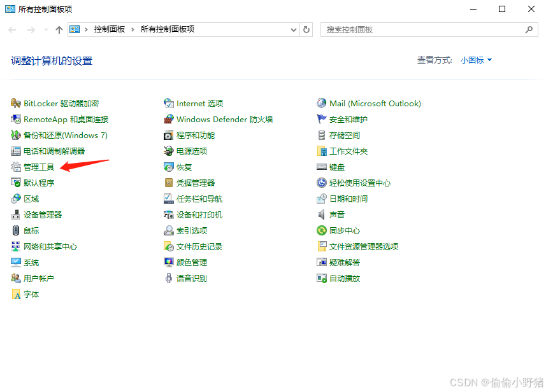Open the 文件资源管理器选项 icon
Image resolution: width=546 pixels, height=392 pixels.
pyautogui.click(x=321, y=246)
